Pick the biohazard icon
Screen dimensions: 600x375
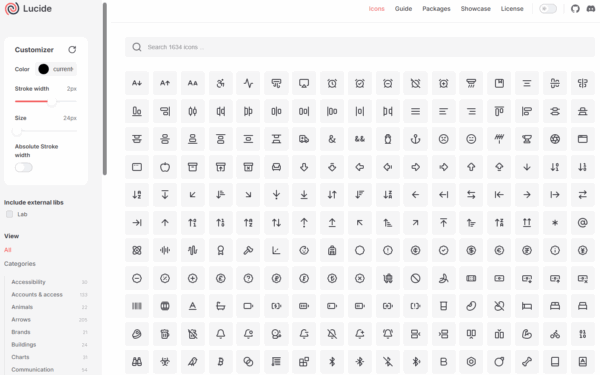pyautogui.click(x=165, y=362)
